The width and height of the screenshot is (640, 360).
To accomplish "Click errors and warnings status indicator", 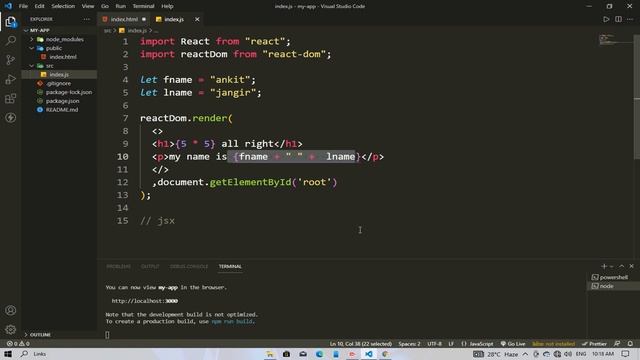I will (x=18, y=344).
